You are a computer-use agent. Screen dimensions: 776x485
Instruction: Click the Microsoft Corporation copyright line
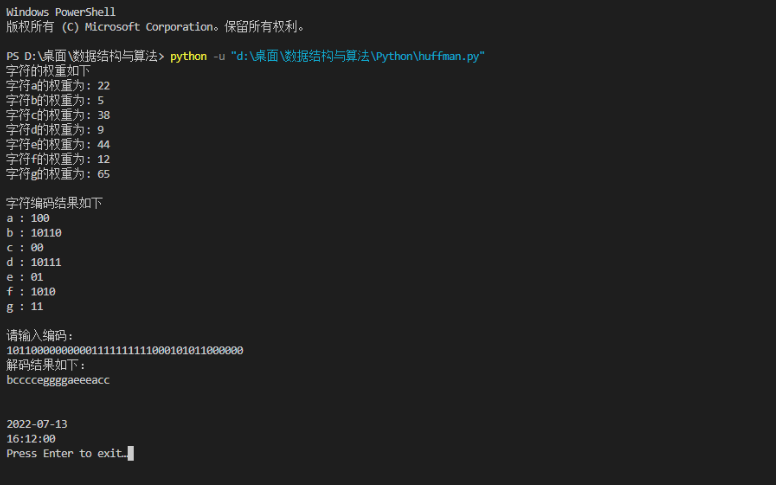[x=155, y=27]
